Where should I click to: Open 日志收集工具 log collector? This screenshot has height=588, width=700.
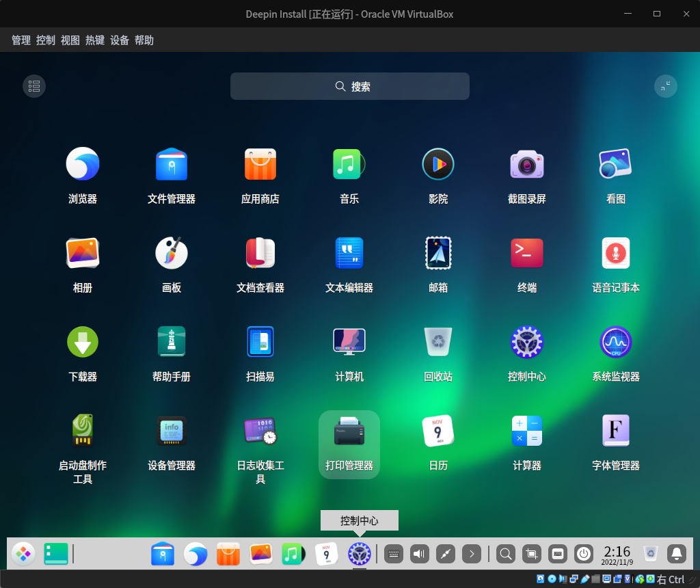point(260,430)
